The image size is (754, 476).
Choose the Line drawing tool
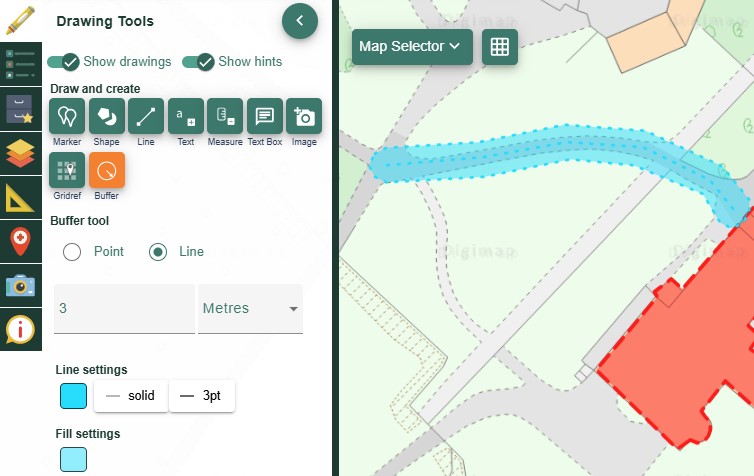click(x=146, y=117)
